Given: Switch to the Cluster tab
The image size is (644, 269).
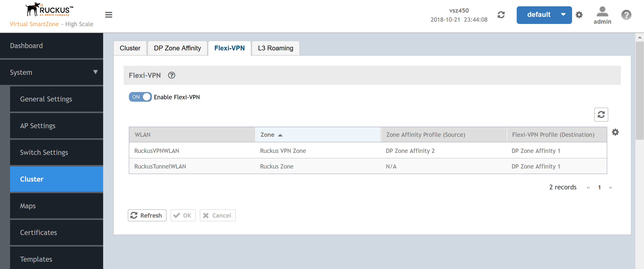Looking at the screenshot, I should pos(130,48).
